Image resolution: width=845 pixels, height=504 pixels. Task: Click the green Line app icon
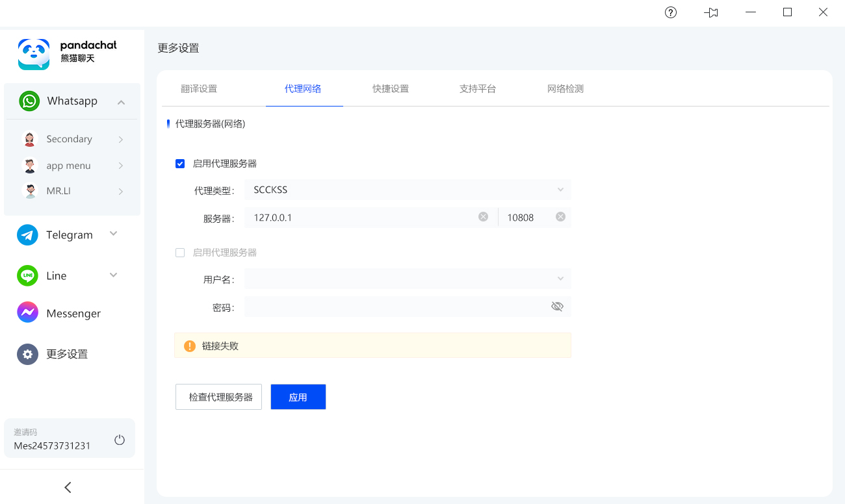point(27,275)
